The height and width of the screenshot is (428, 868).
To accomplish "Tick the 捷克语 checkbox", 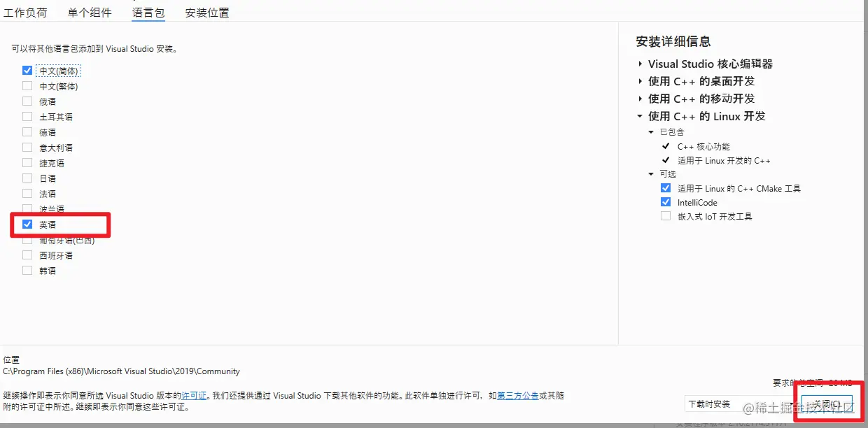I will [x=27, y=163].
